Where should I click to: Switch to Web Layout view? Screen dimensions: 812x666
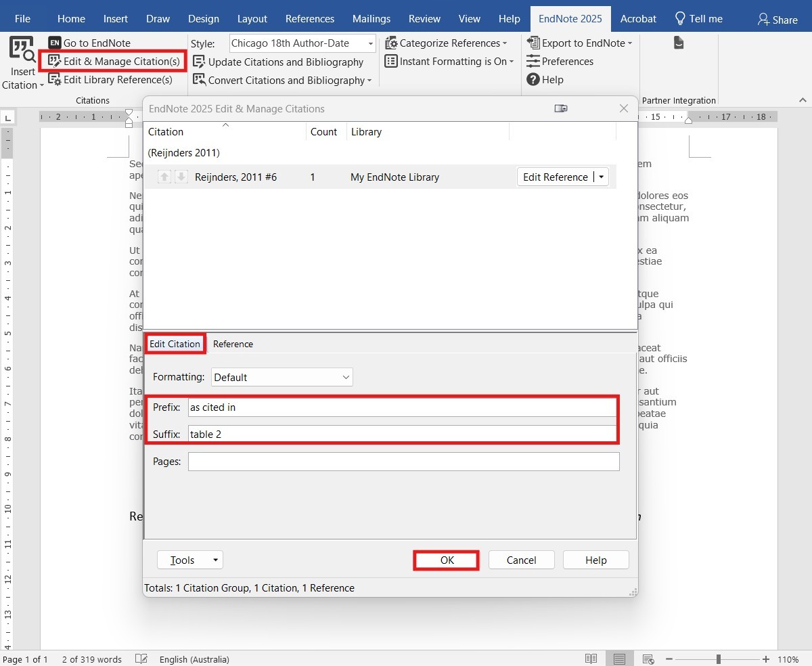pyautogui.click(x=648, y=659)
